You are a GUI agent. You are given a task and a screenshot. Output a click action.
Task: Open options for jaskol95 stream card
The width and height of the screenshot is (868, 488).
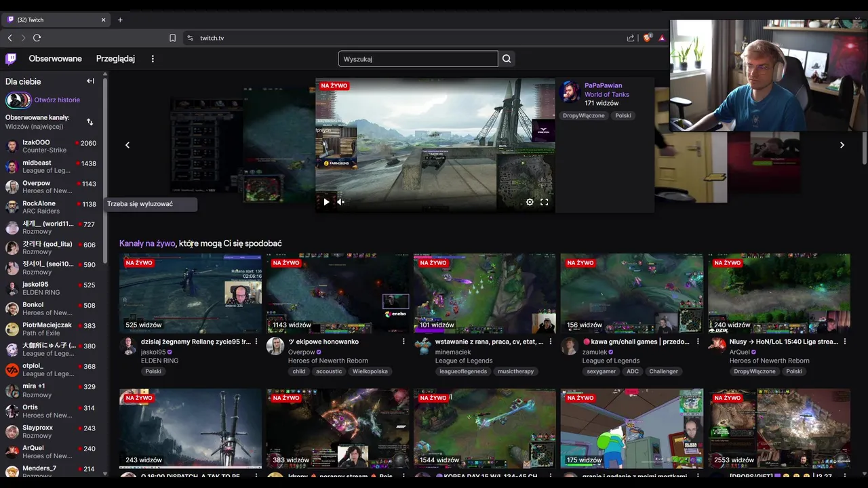tap(256, 342)
